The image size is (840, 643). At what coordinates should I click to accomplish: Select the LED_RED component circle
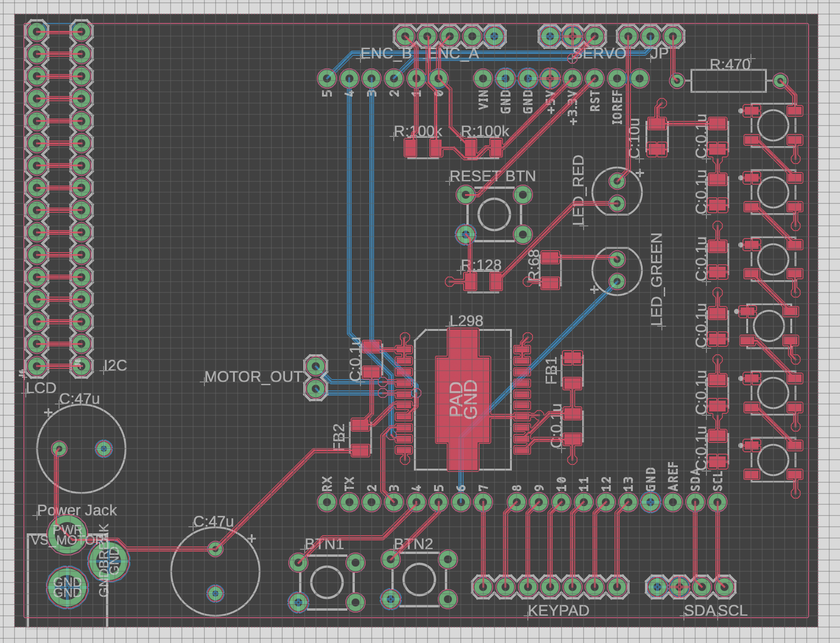[617, 191]
